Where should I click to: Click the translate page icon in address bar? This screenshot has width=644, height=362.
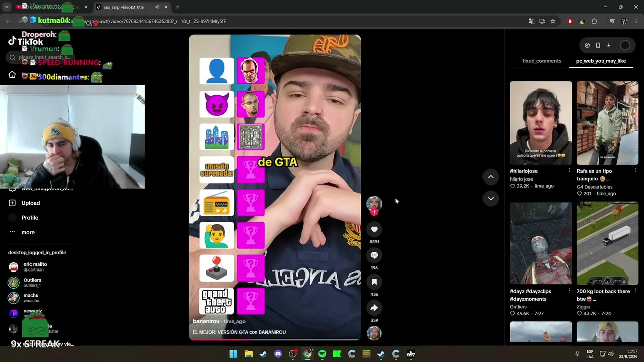click(531, 21)
